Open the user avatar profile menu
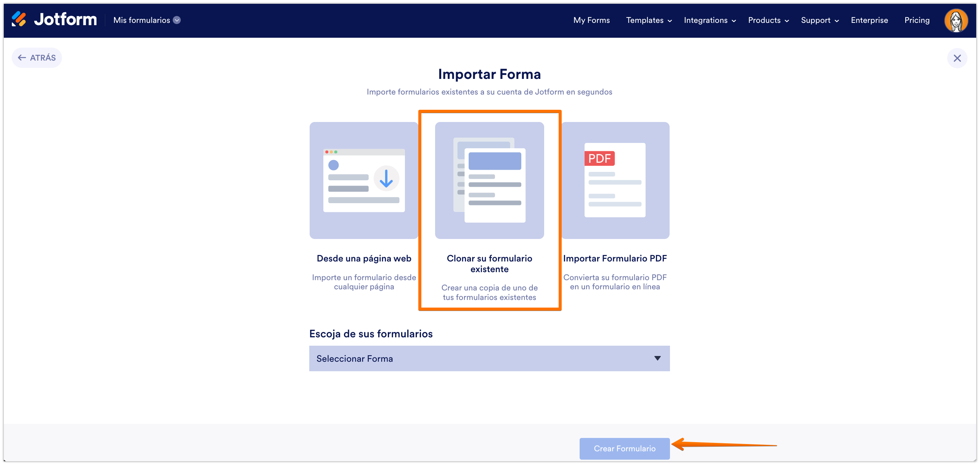 click(956, 21)
